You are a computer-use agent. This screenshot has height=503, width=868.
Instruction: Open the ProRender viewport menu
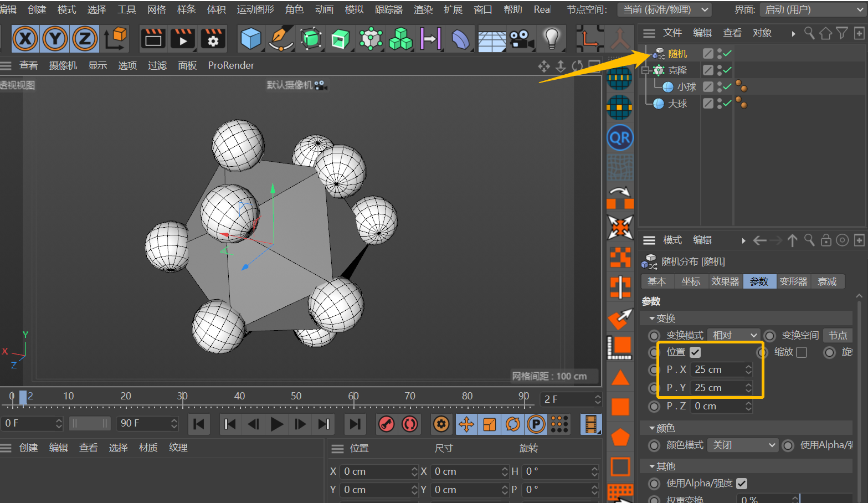pyautogui.click(x=231, y=65)
